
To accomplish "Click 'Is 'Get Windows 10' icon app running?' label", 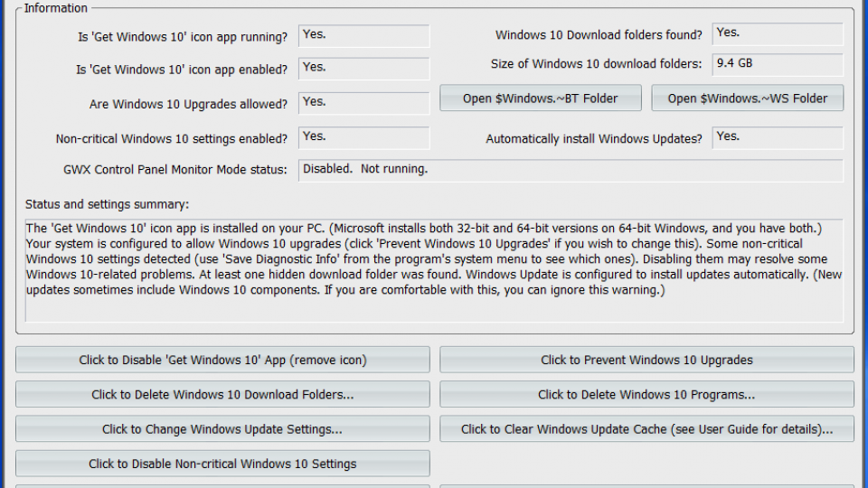I will click(183, 37).
